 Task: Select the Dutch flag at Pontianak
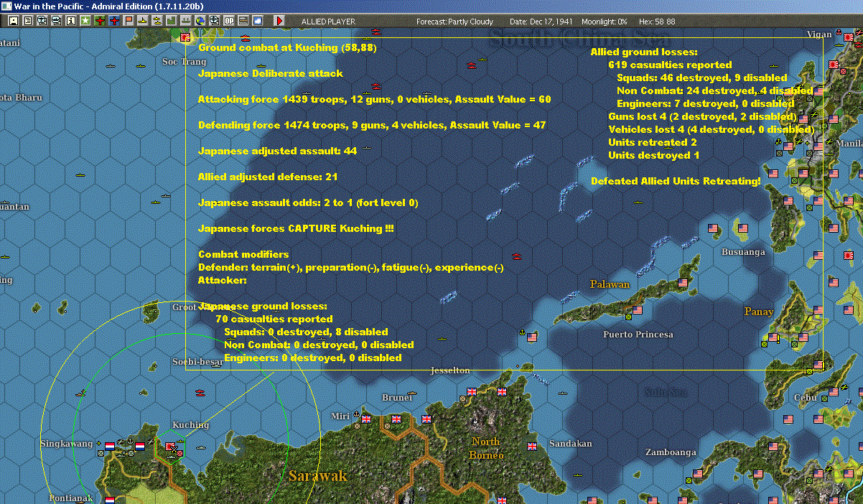point(110,500)
